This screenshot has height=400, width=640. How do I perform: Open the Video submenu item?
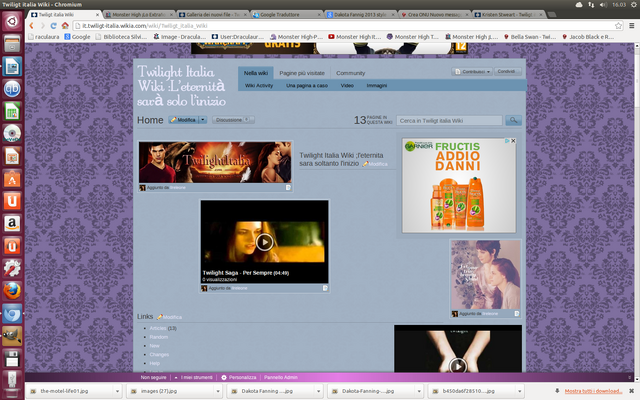[347, 86]
